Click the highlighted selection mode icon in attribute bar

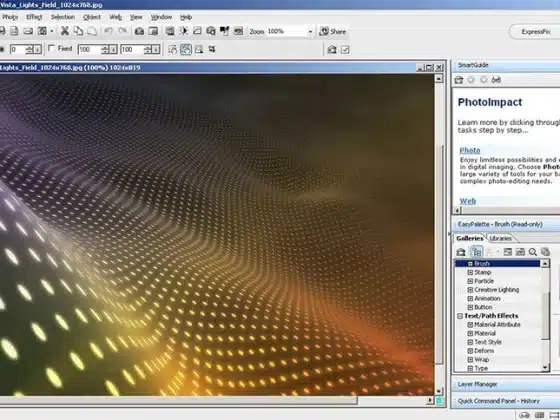point(186,49)
